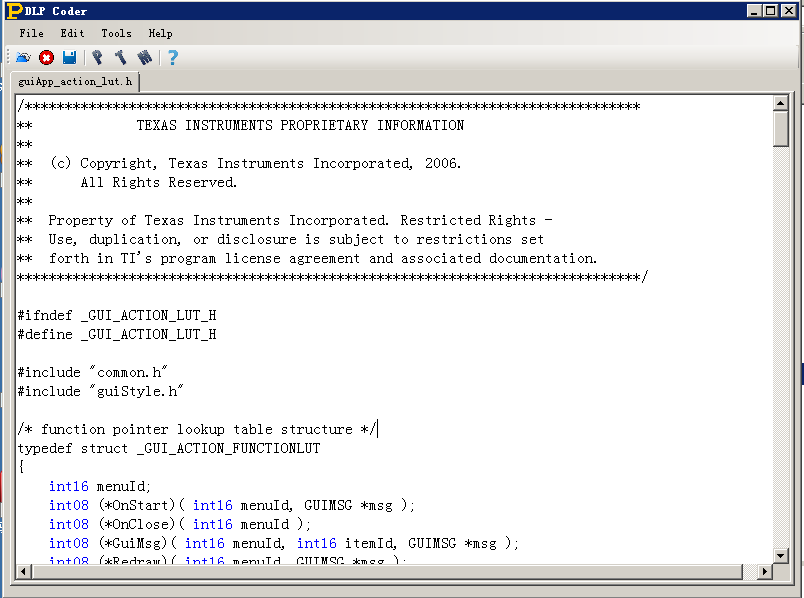The height and width of the screenshot is (598, 804).
Task: Click the dark 'P' toolbar icon
Action: [x=97, y=57]
